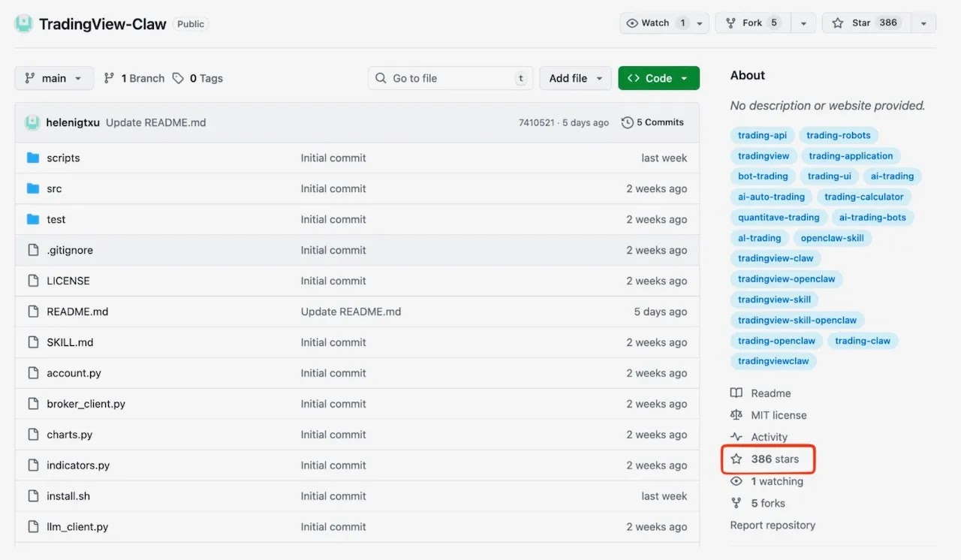This screenshot has height=560, width=961.
Task: Click the Readme book icon in About
Action: pos(737,393)
